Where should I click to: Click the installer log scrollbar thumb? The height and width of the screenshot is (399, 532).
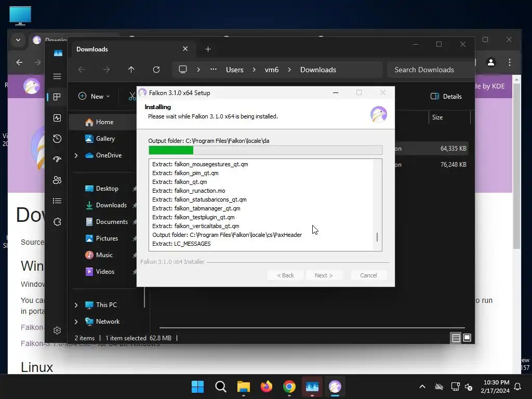(377, 237)
